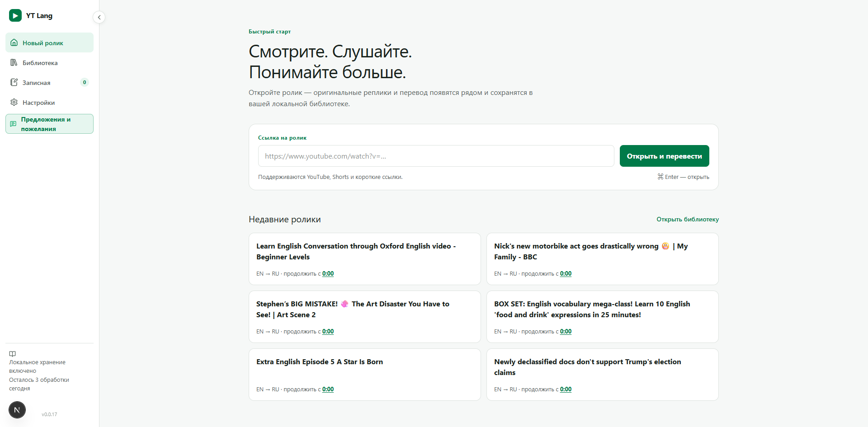This screenshot has width=868, height=427.
Task: Go to Библиотека in the sidebar
Action: (49, 62)
